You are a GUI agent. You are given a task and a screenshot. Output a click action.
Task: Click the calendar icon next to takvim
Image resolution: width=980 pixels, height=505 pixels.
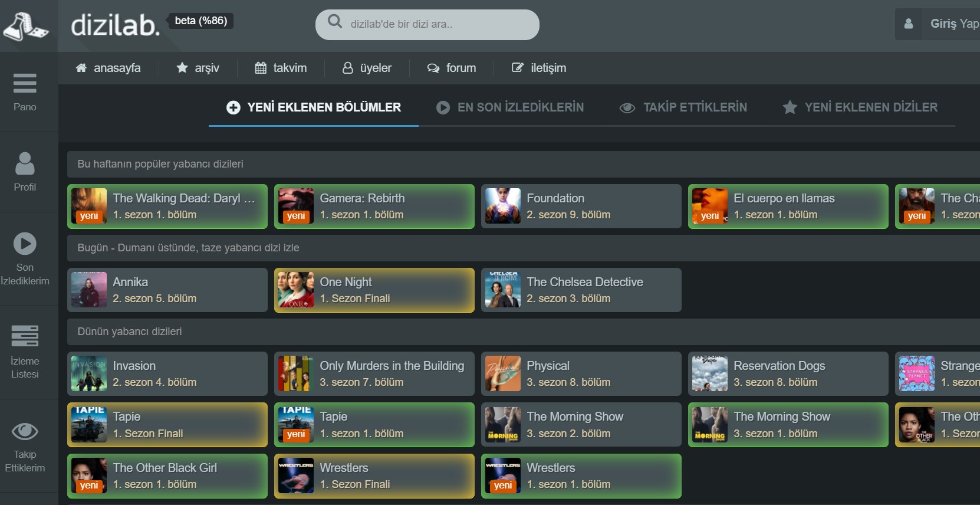[261, 68]
